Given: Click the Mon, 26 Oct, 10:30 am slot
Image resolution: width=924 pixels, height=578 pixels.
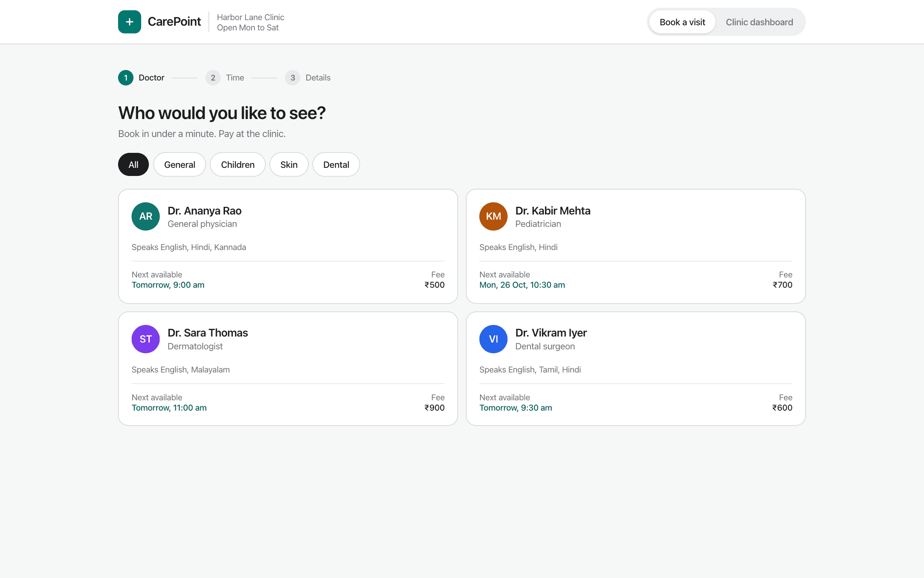Looking at the screenshot, I should coord(522,285).
